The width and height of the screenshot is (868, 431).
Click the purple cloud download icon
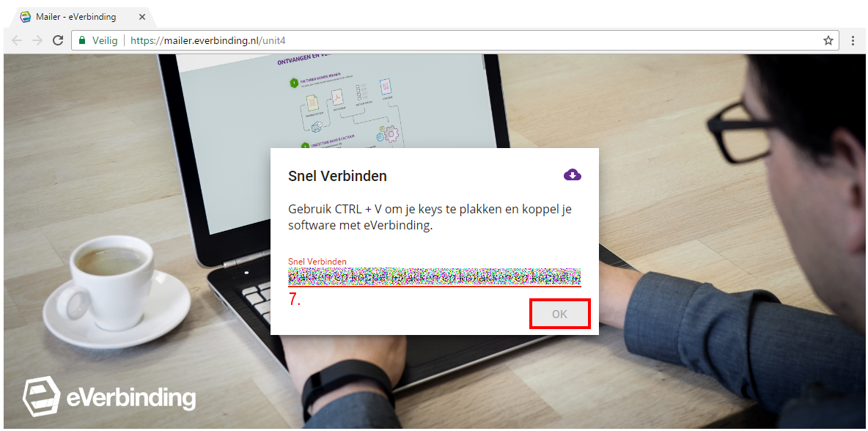tap(573, 175)
